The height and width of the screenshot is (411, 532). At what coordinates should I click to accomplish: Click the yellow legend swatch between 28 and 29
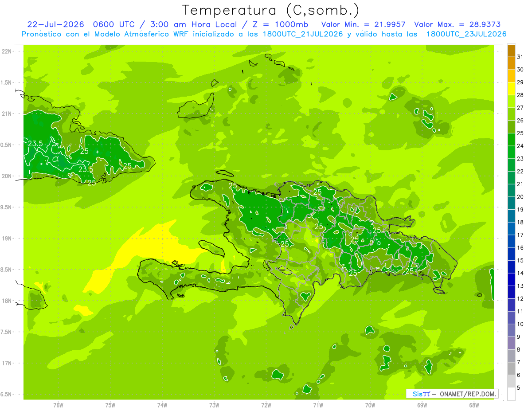pos(511,89)
